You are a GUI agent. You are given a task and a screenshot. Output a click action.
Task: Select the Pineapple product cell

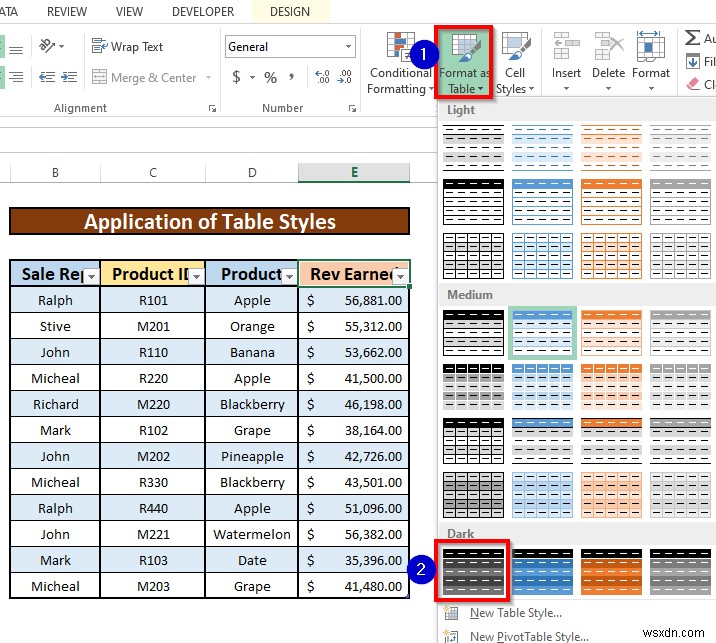[252, 456]
